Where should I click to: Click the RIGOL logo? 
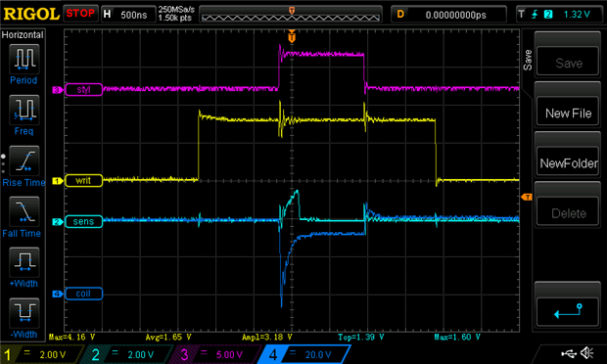pos(31,14)
